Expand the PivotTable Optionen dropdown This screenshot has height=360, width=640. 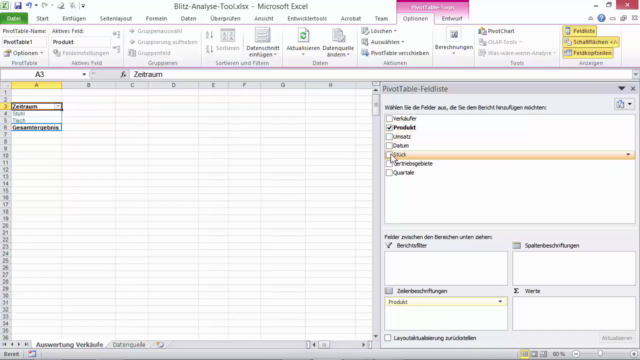tap(23, 53)
